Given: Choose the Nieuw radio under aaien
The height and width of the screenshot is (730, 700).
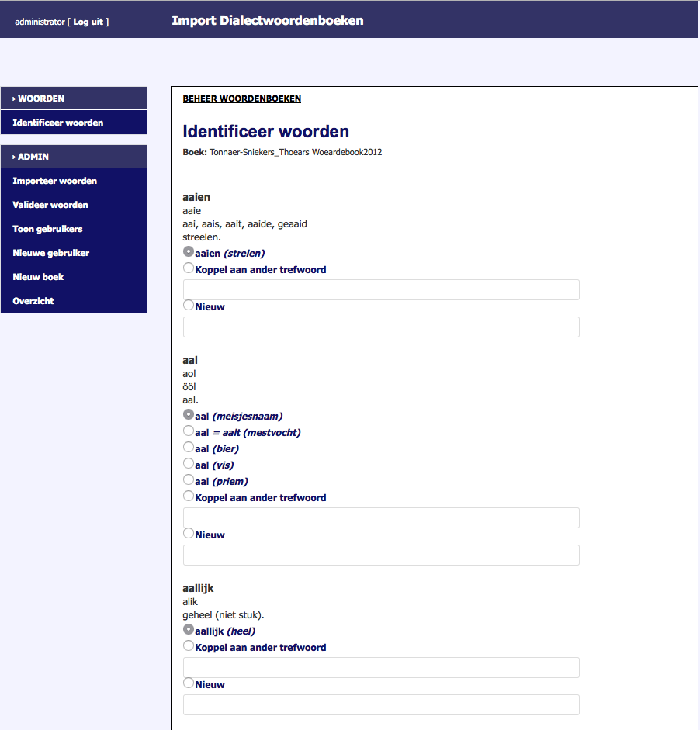Looking at the screenshot, I should (x=189, y=306).
